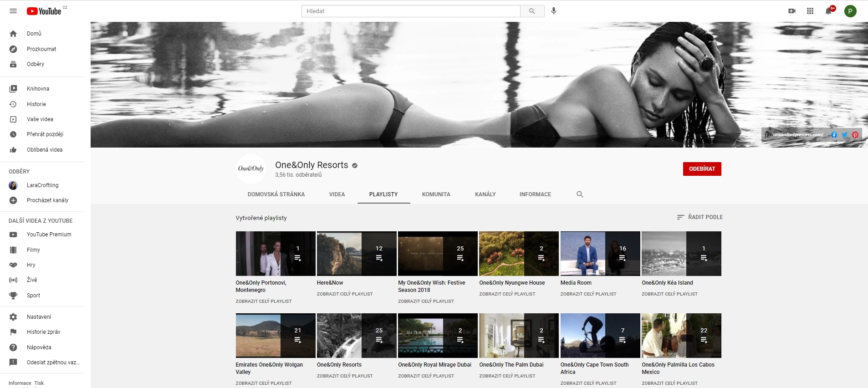Open Emirates One&Only Wolgan Valley thumbnail

[x=276, y=336]
